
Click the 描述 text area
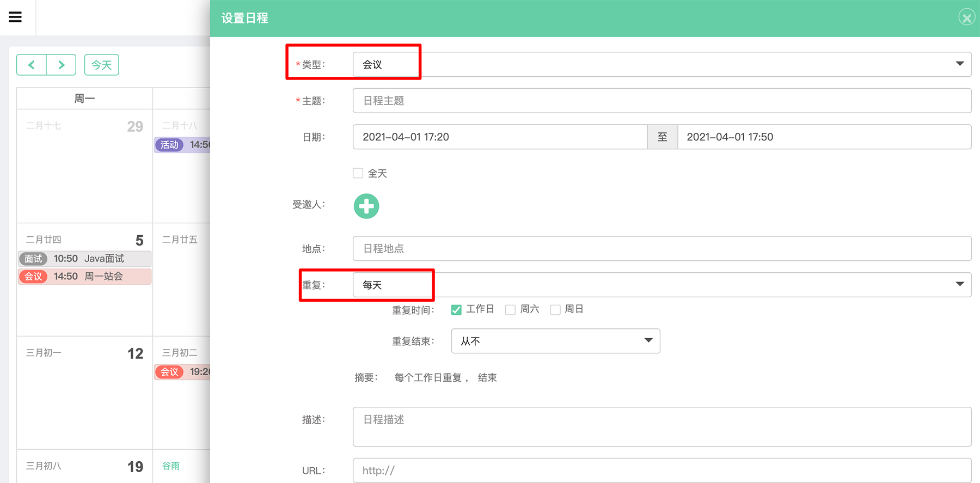[661, 426]
